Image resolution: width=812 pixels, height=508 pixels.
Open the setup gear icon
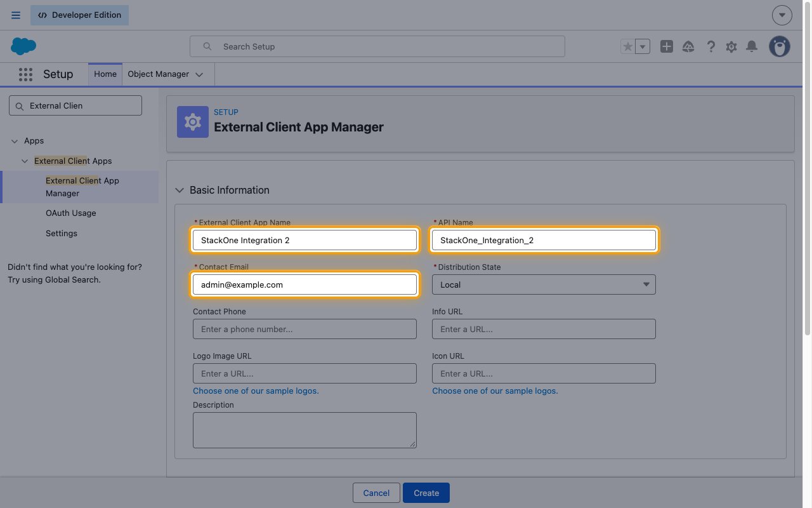coord(731,46)
